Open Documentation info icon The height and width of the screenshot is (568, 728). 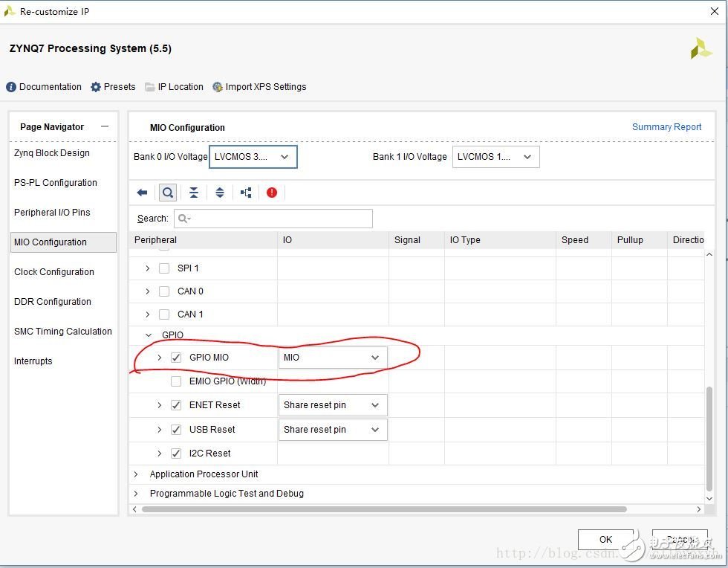(11, 87)
